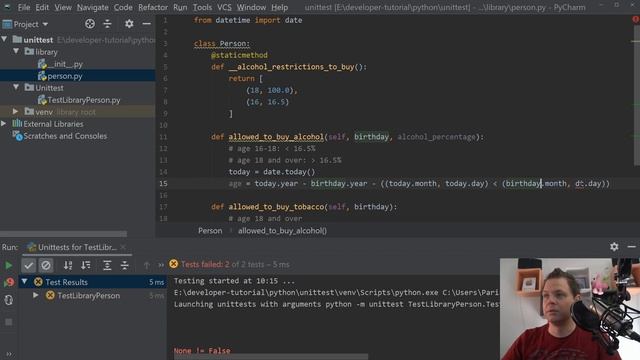Collapse all in Project panel
Screen dimensions: 640x360
107,24
